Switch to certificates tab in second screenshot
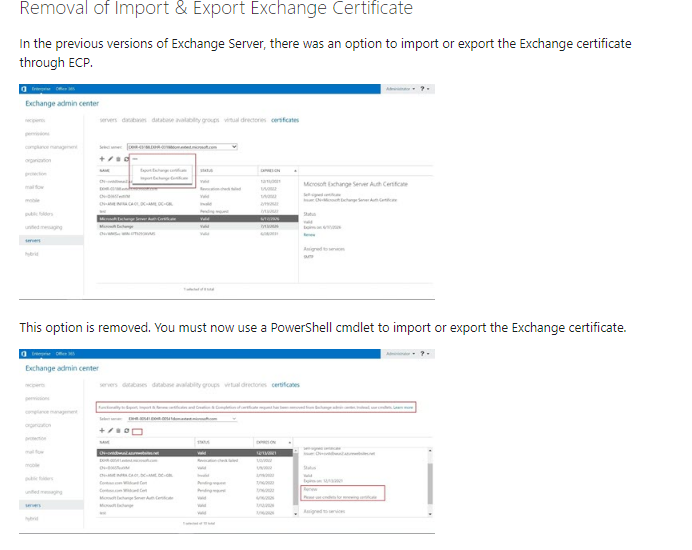Viewport: 692px width, 550px height. coord(286,385)
